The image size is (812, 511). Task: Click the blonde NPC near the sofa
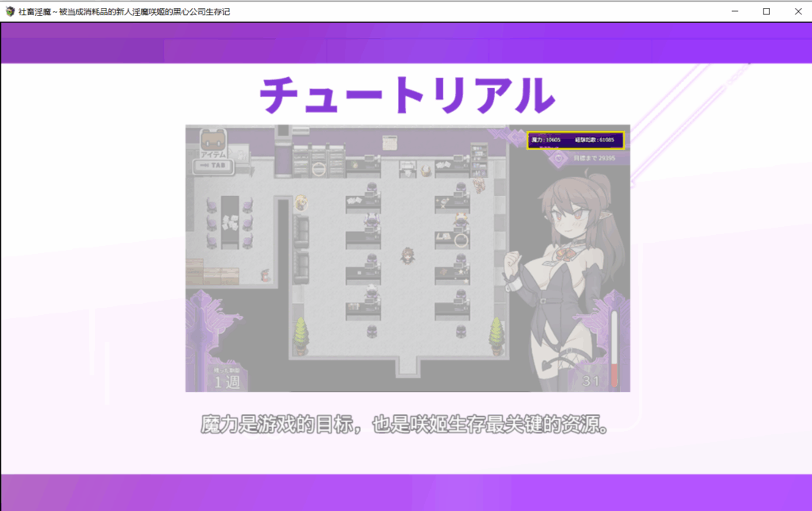301,202
